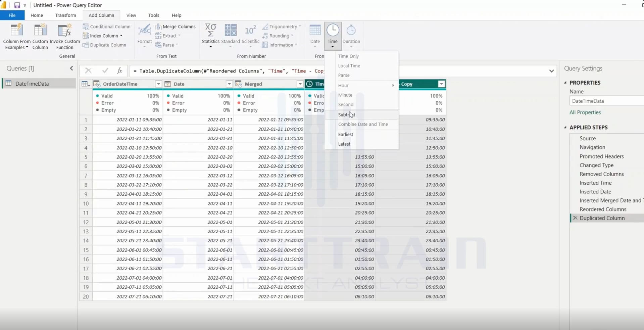
Task: Invoke Custom Function from ribbon
Action: tap(65, 37)
